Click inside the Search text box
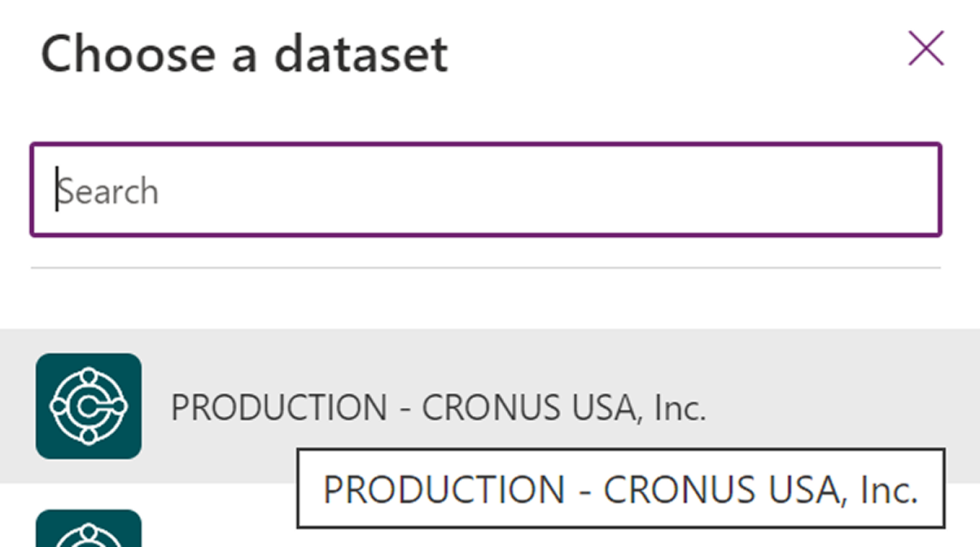This screenshot has height=547, width=980. pos(485,190)
